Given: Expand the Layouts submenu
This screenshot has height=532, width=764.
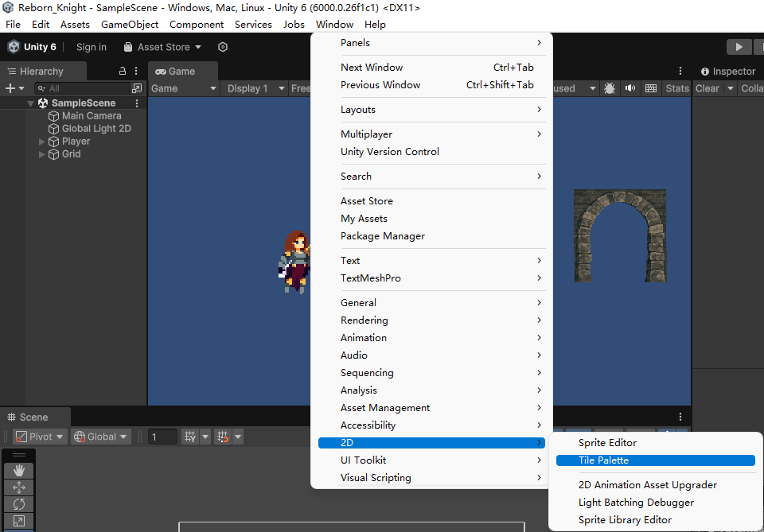Looking at the screenshot, I should (x=431, y=110).
